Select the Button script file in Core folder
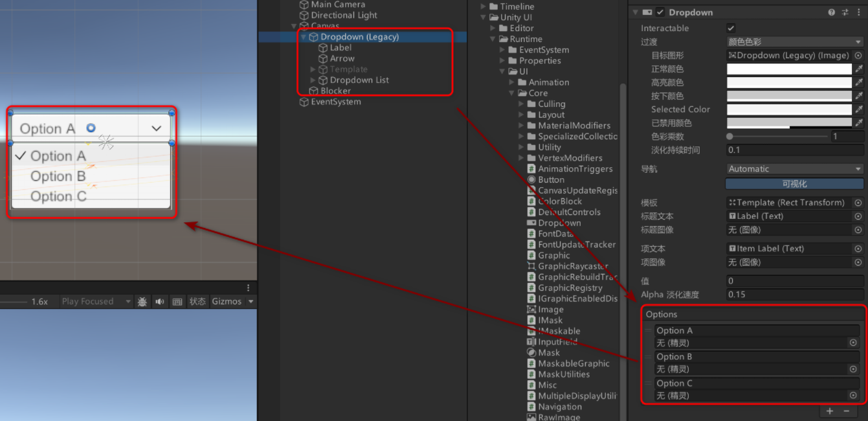The width and height of the screenshot is (868, 421). pyautogui.click(x=545, y=179)
